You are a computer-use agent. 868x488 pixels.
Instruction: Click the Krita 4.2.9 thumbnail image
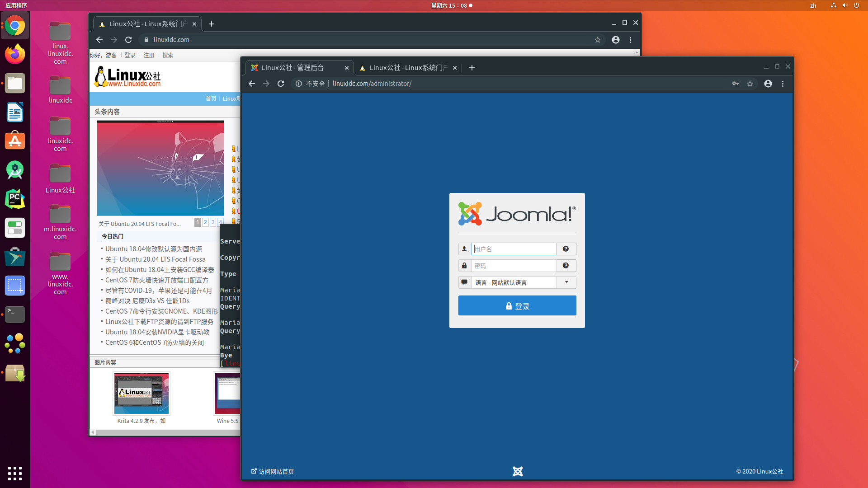142,394
